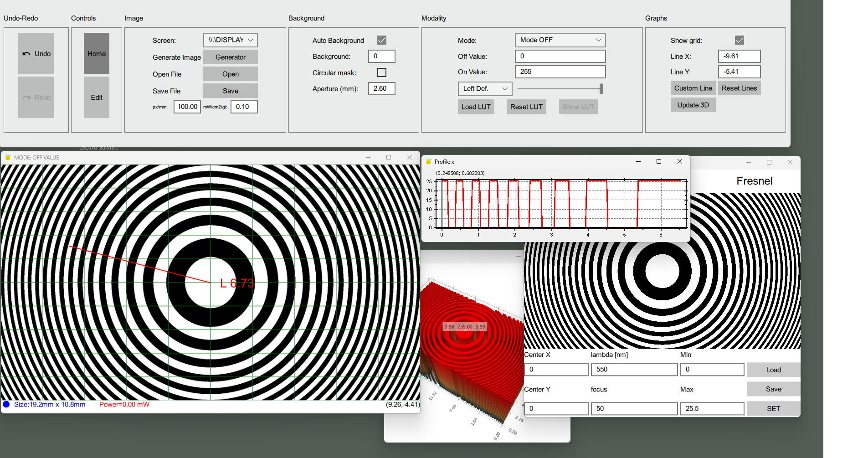
Task: Click the Custom Line button
Action: 693,88
